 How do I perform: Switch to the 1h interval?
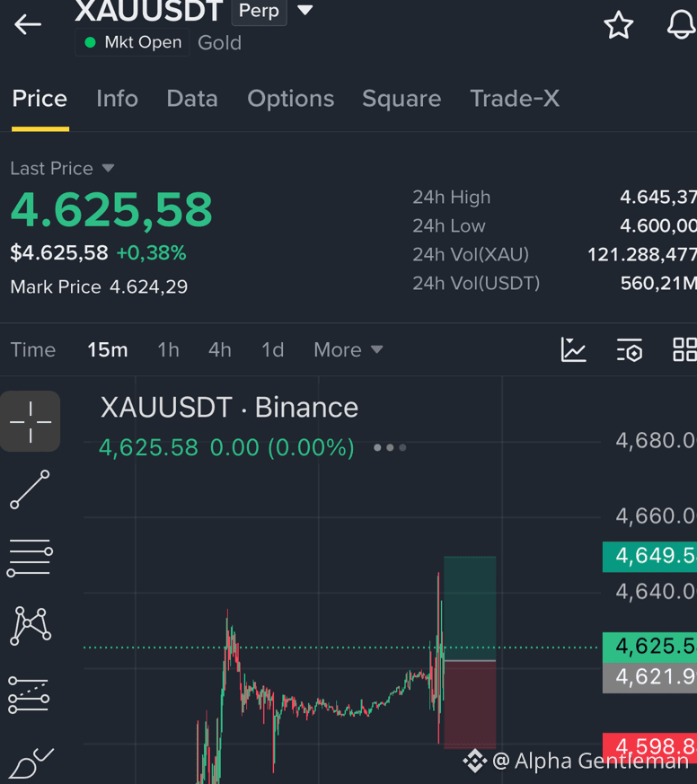tap(169, 349)
